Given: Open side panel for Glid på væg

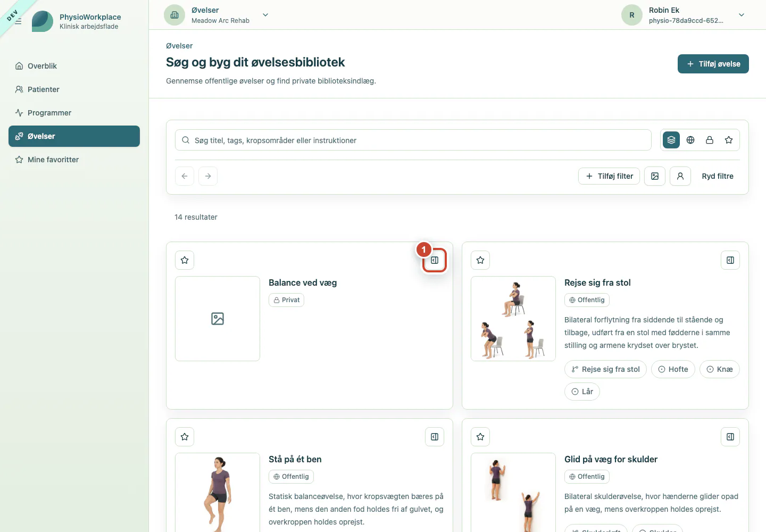Looking at the screenshot, I should click(730, 437).
